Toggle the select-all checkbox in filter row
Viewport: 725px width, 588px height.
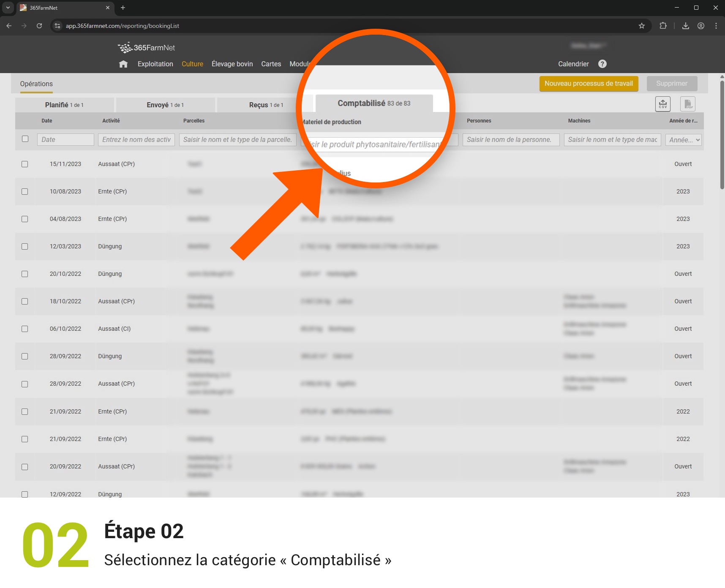pos(25,139)
